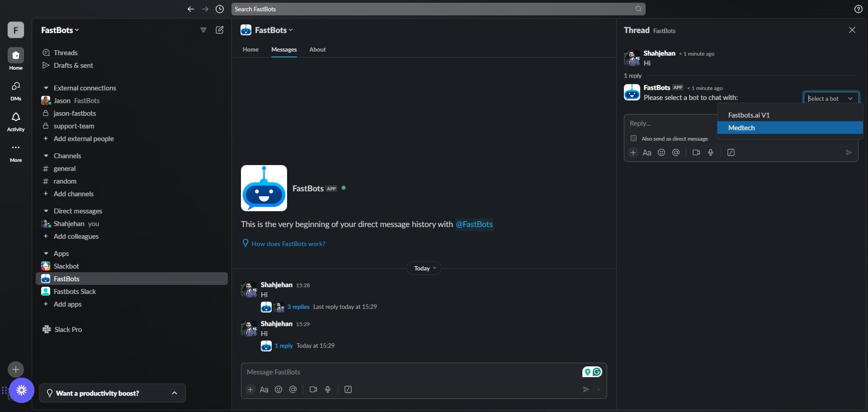The height and width of the screenshot is (412, 868).
Task: Choose Fastbots.ai V1 from the bot list
Action: point(790,115)
